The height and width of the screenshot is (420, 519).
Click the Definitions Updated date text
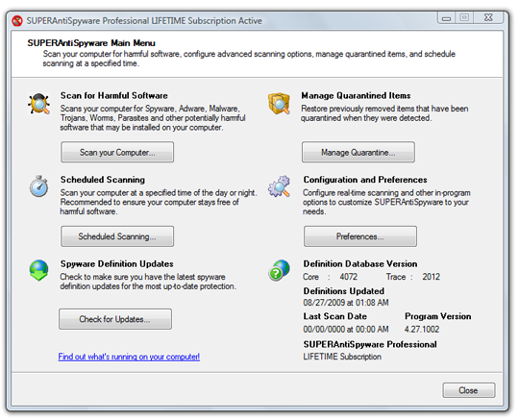tap(346, 303)
